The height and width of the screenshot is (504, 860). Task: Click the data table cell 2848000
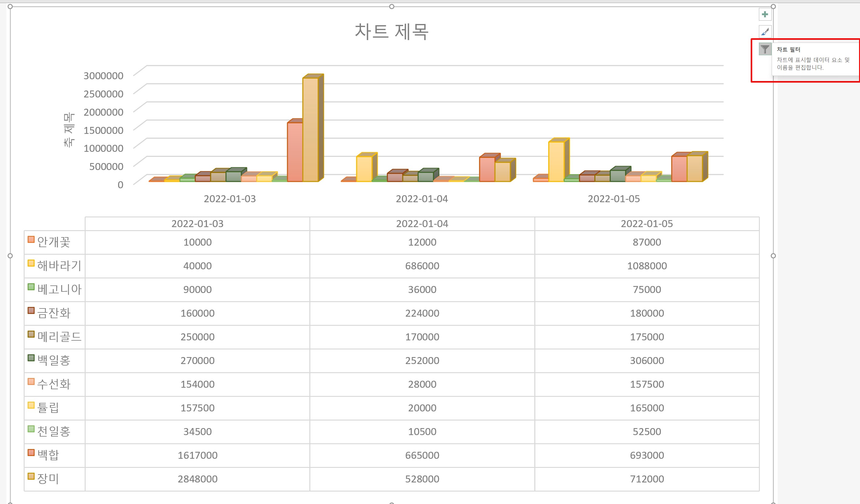point(197,479)
